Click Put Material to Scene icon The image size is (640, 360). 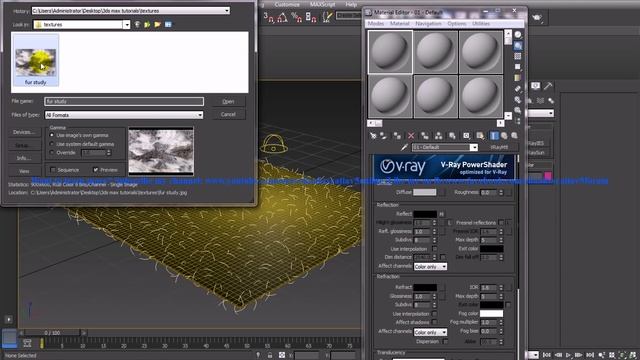[383, 136]
